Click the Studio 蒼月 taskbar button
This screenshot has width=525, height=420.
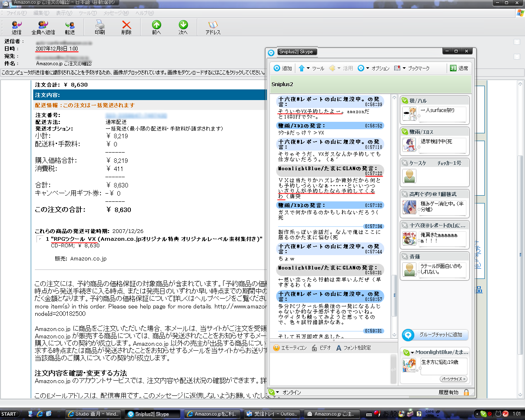point(93,414)
